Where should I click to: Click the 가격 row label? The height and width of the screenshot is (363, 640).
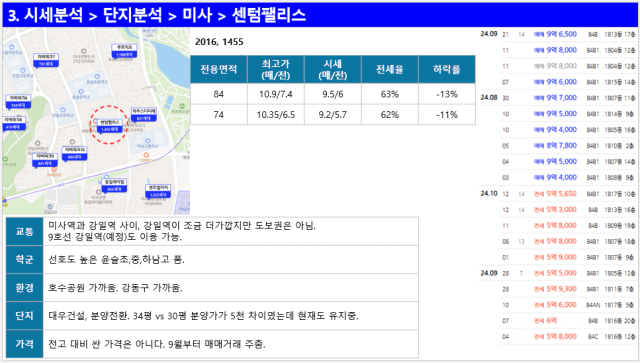pyautogui.click(x=24, y=344)
